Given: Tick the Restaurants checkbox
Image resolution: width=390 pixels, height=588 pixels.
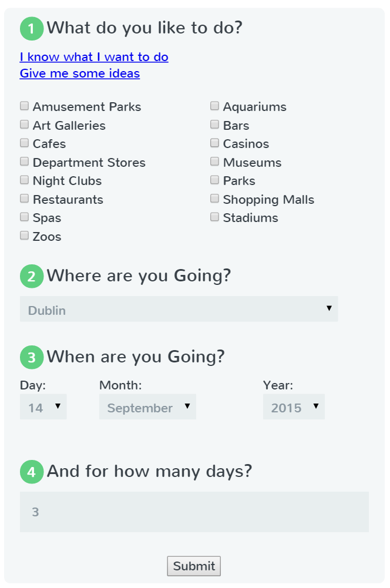Looking at the screenshot, I should (25, 199).
